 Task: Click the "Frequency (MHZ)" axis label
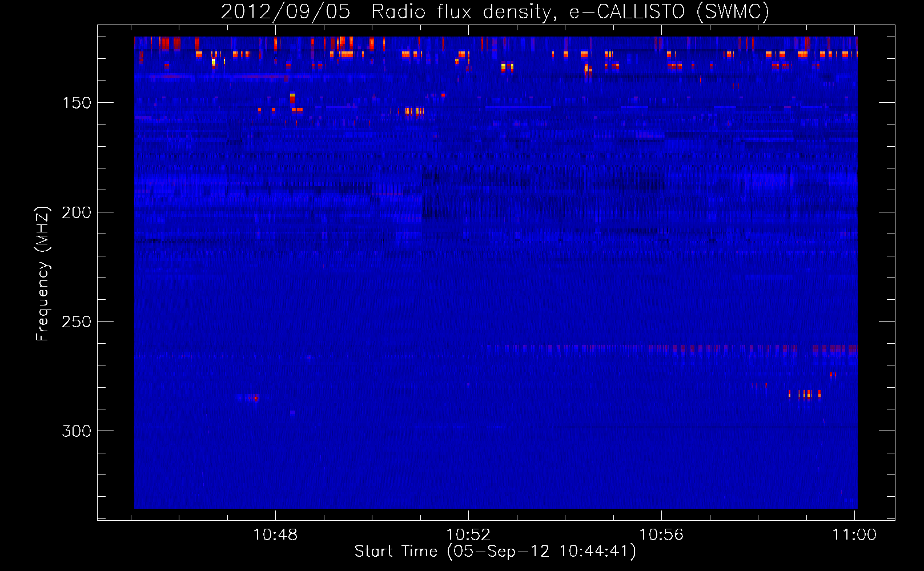pyautogui.click(x=43, y=274)
